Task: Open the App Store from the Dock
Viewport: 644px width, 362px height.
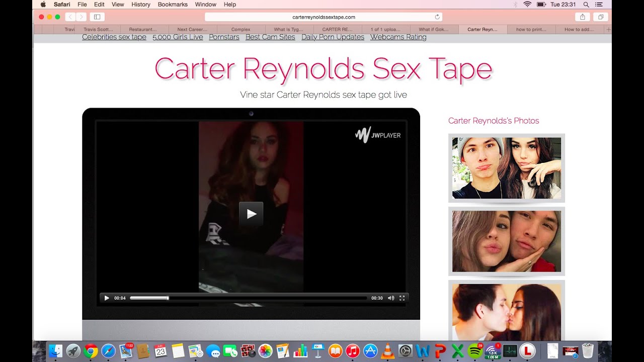Action: pos(370,351)
